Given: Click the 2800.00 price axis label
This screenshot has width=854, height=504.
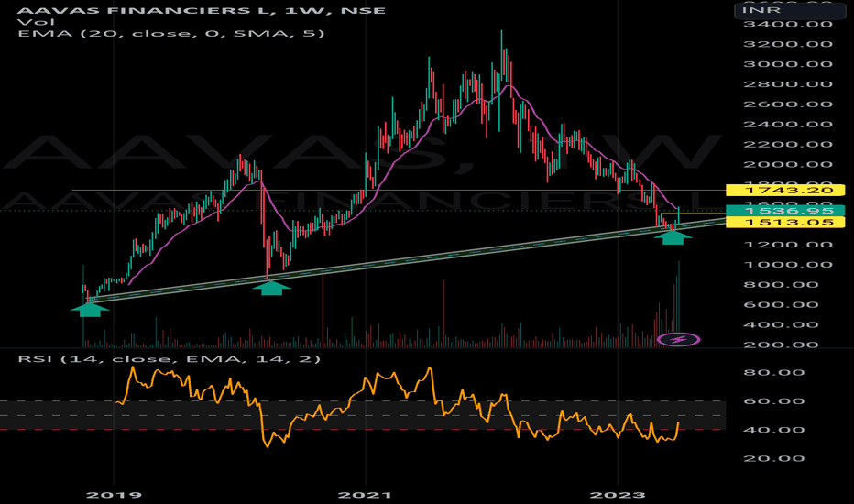Looking at the screenshot, I should tap(788, 84).
